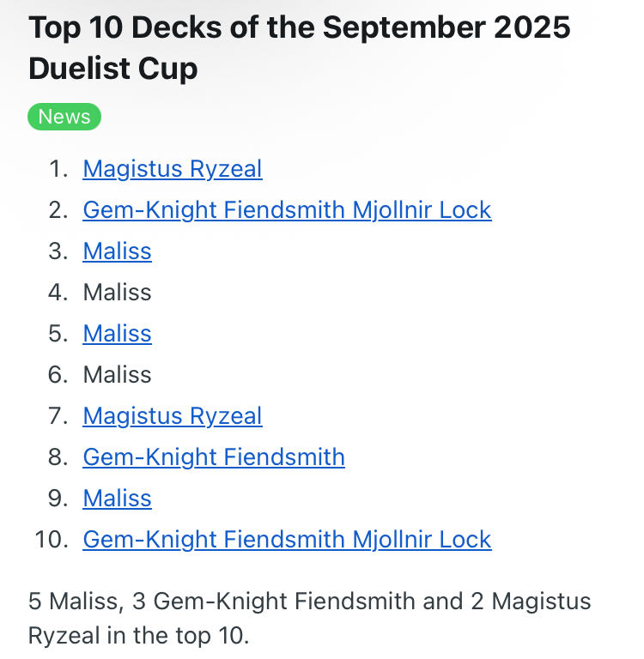Visit the ninth-place Maliss deck link

pos(117,499)
